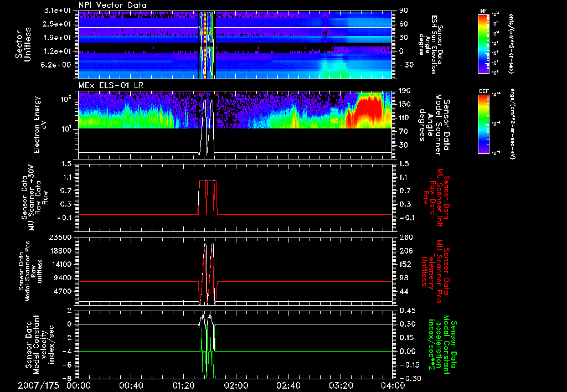Viewport: 567px width, 392px height.
Task: Click the 03:20 time axis label
Action: click(x=341, y=385)
